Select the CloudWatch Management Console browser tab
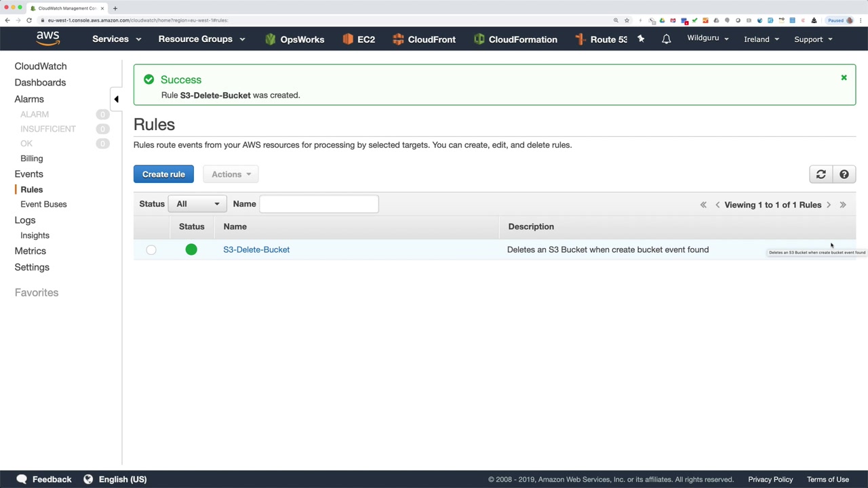Screen dimensions: 868x488 coord(66,8)
